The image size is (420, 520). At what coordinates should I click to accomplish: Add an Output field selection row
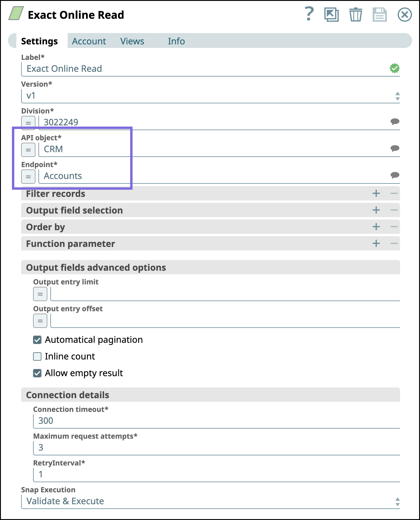coord(376,210)
